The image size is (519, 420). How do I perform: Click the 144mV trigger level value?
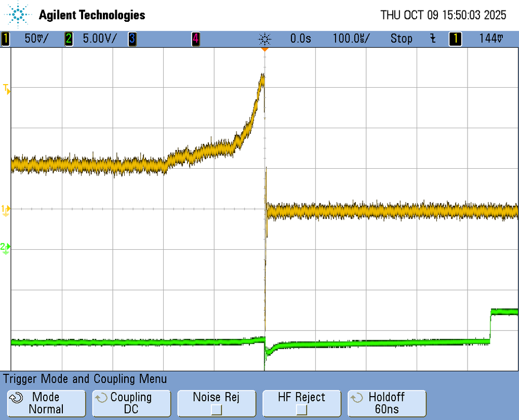pos(491,39)
